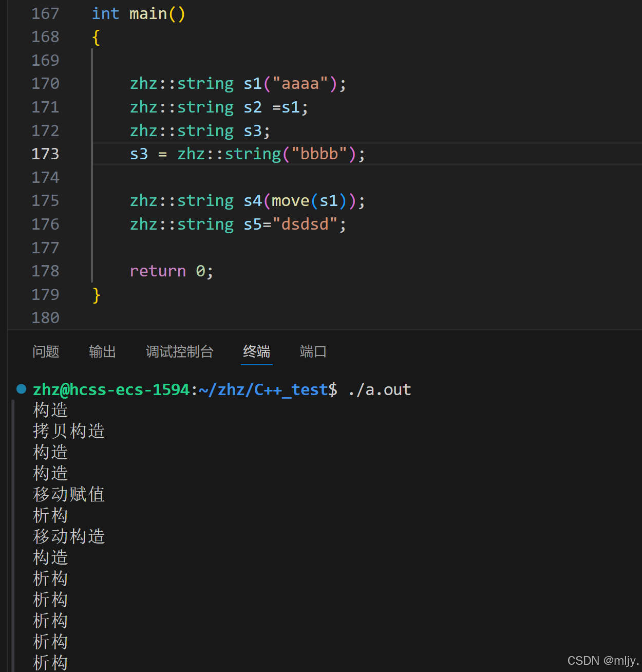
Task: Place cursor on main function name
Action: click(x=148, y=13)
